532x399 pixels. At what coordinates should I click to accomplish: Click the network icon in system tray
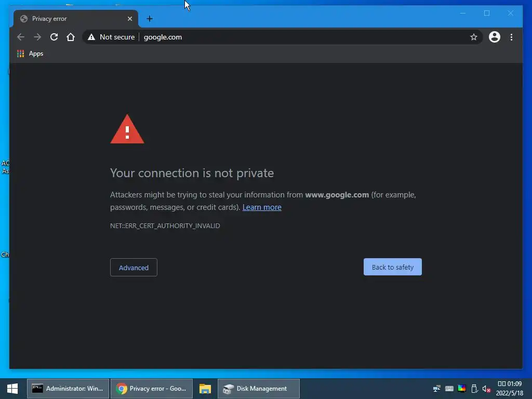pyautogui.click(x=436, y=389)
